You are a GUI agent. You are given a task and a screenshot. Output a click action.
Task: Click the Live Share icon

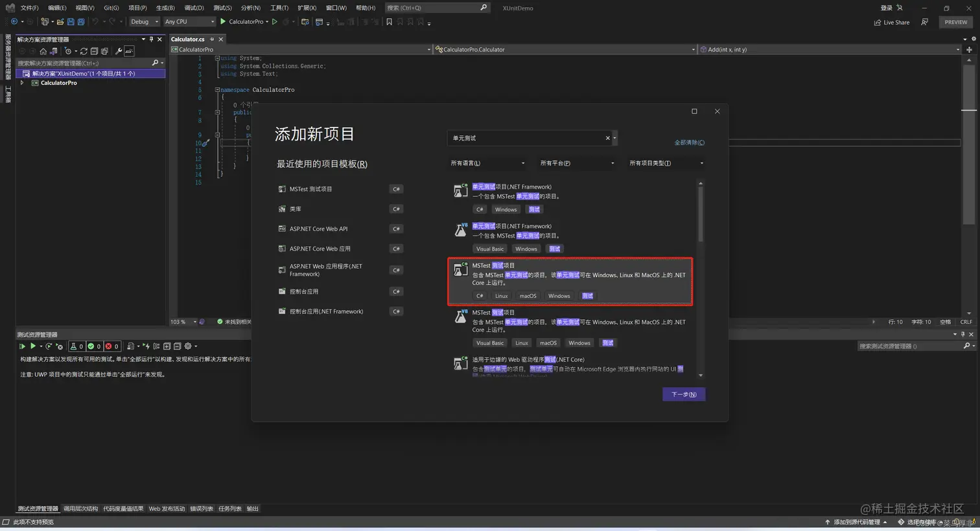pyautogui.click(x=878, y=22)
